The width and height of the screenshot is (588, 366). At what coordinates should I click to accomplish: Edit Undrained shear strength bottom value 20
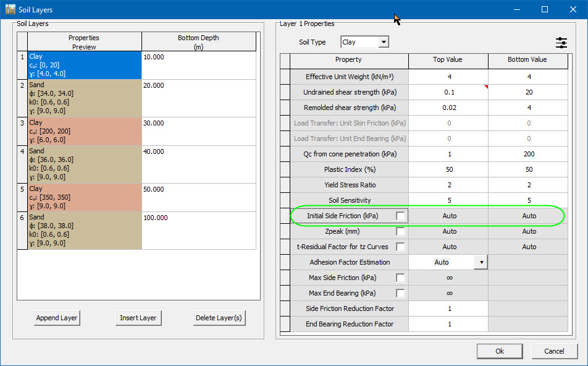[528, 92]
